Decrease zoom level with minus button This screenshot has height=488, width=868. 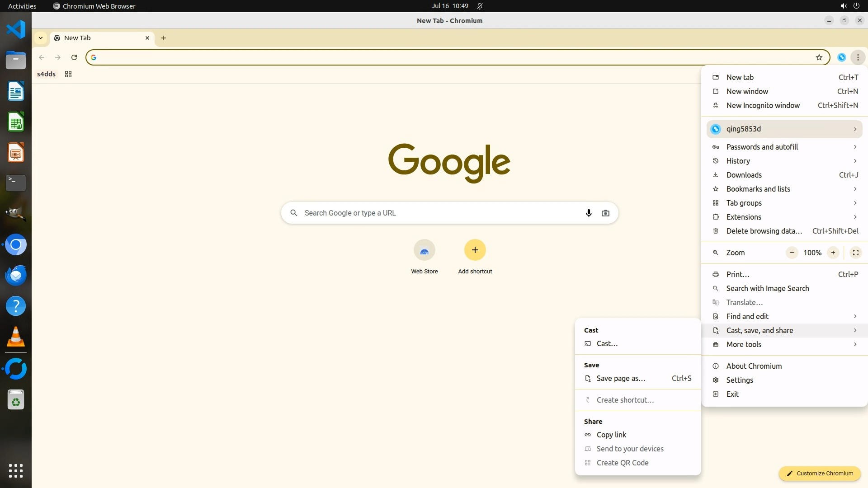point(792,253)
